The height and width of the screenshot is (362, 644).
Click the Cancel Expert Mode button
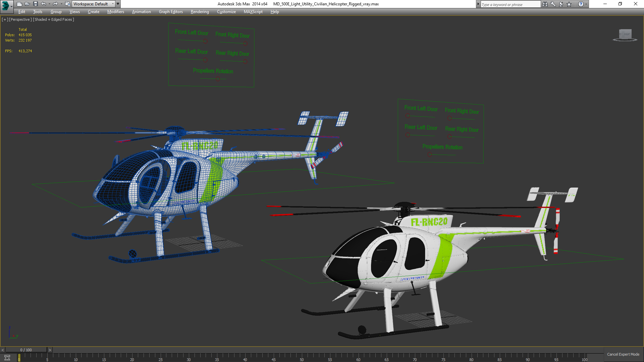pos(623,354)
